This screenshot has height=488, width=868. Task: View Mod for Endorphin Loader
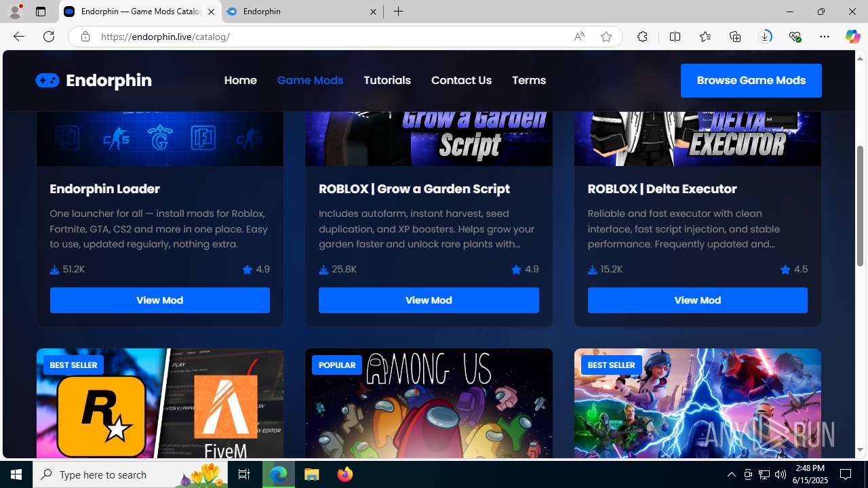159,300
